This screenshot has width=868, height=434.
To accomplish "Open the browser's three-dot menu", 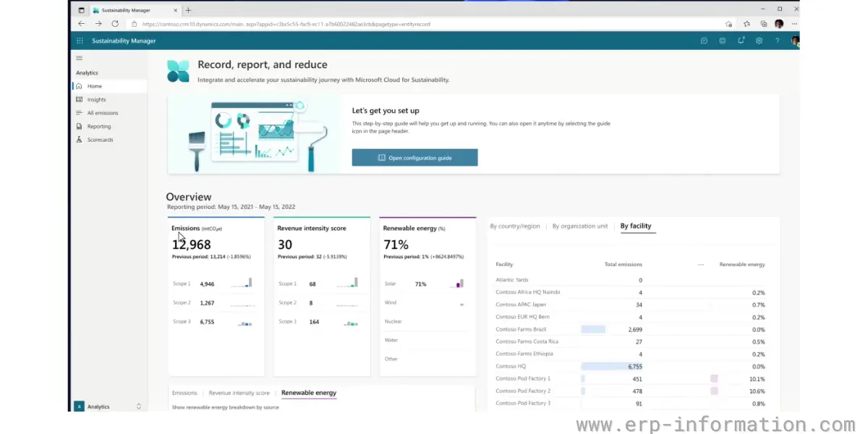I will [794, 24].
